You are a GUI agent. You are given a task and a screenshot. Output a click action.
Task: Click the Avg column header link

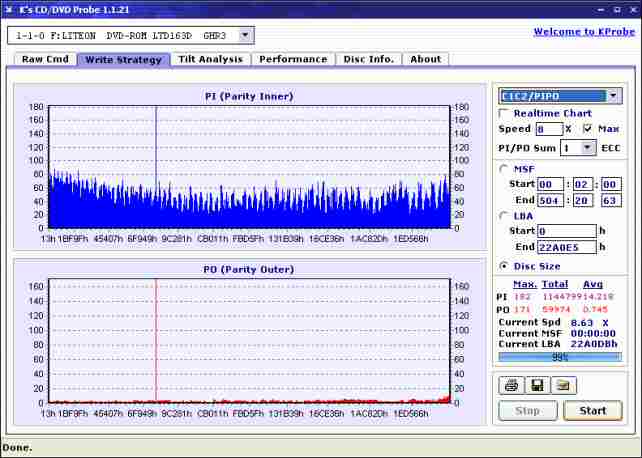(x=593, y=284)
